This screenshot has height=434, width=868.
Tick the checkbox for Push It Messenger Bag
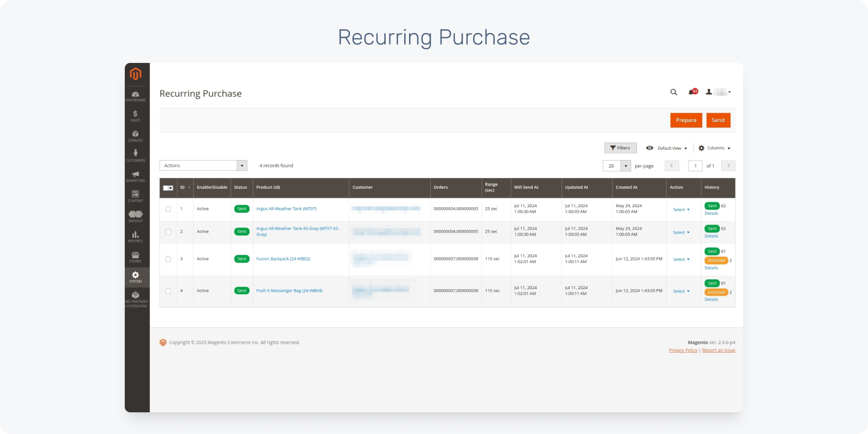[168, 291]
